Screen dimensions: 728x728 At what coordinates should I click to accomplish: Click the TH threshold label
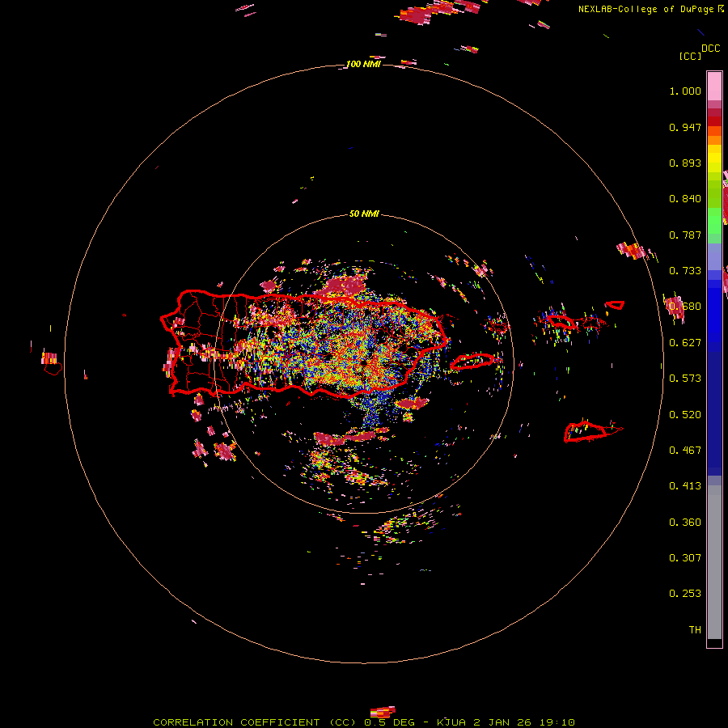coord(695,630)
